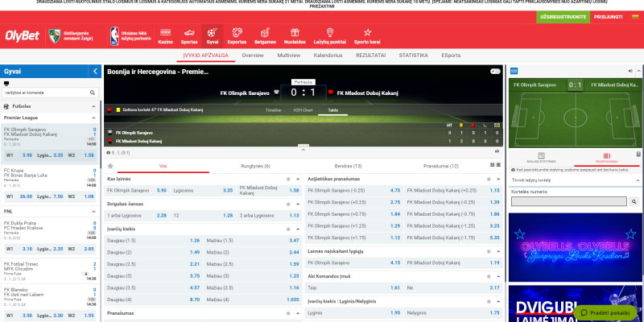644x322 pixels.
Task: Open the Sporto barai star icon
Action: (367, 32)
